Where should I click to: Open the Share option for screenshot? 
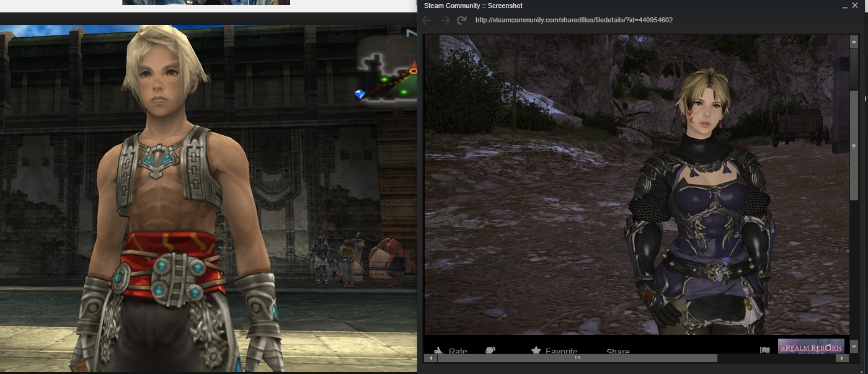pos(618,352)
